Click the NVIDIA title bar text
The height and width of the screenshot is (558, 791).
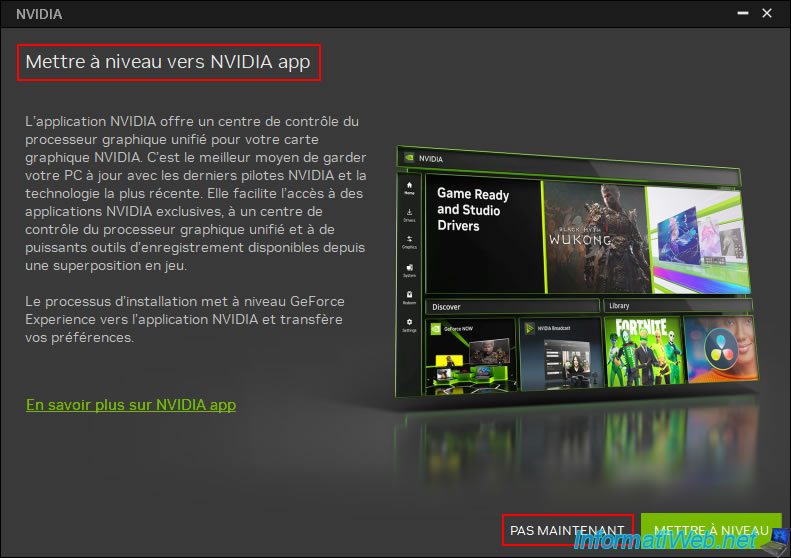point(39,14)
